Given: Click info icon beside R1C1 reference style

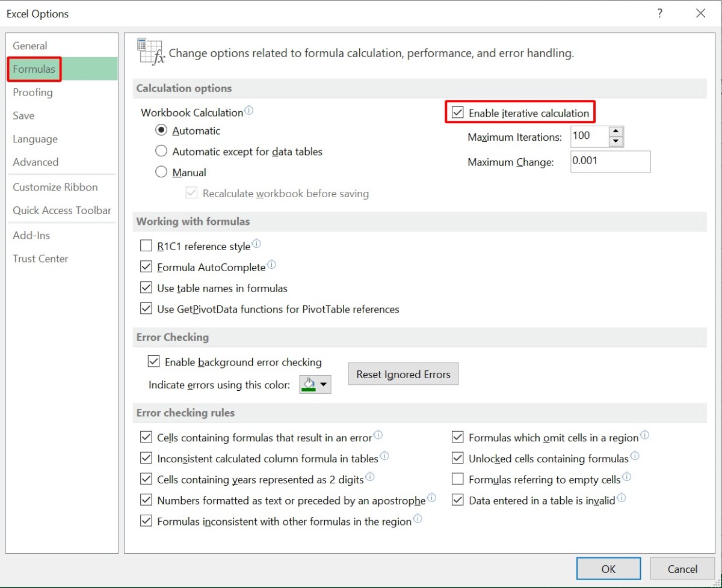Looking at the screenshot, I should (x=256, y=244).
